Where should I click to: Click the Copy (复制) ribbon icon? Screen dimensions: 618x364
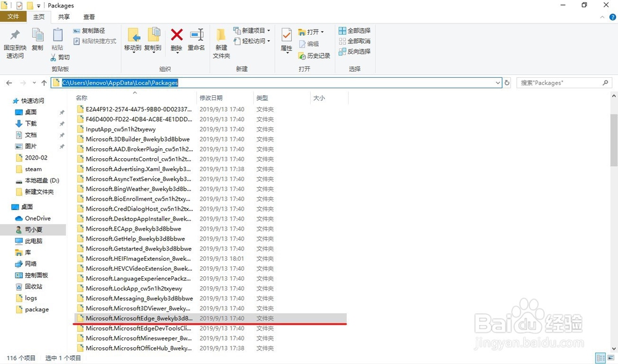pos(38,35)
